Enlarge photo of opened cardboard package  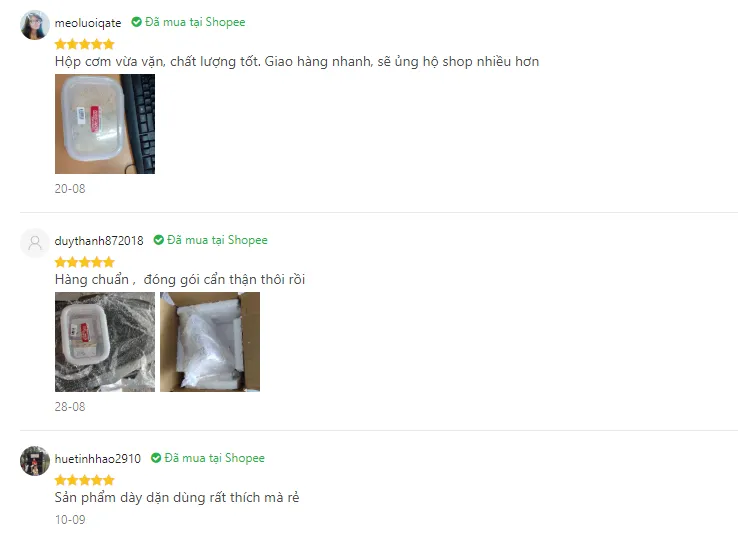[x=210, y=342]
